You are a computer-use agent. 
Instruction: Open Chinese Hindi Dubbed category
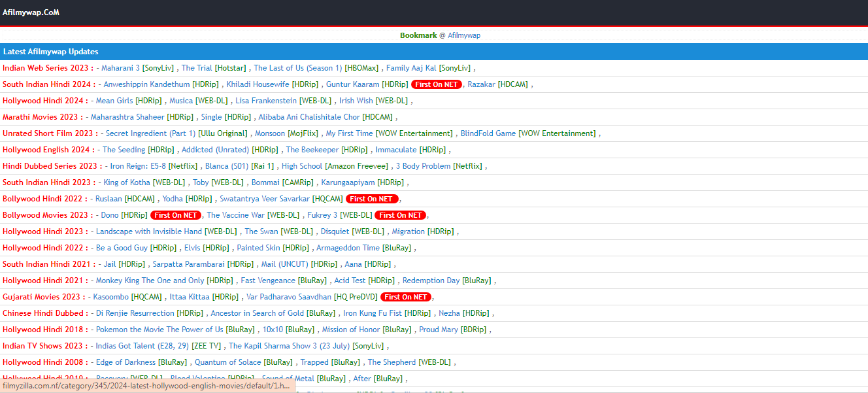45,313
